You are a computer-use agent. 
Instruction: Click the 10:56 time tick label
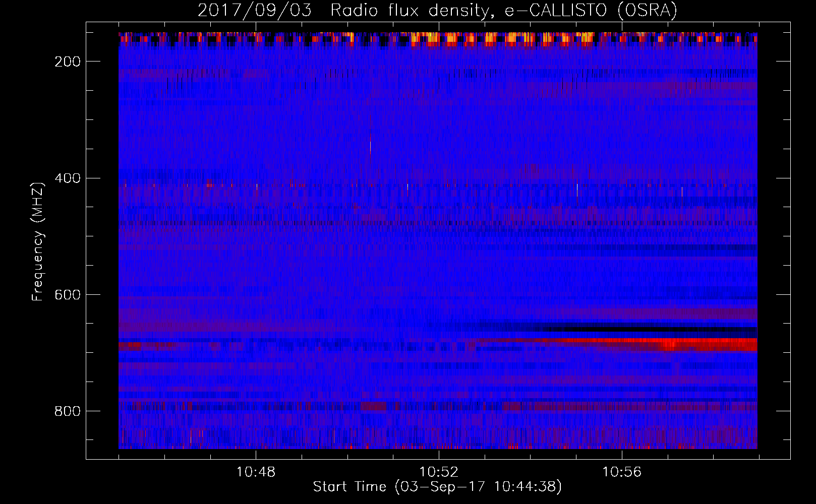point(622,472)
